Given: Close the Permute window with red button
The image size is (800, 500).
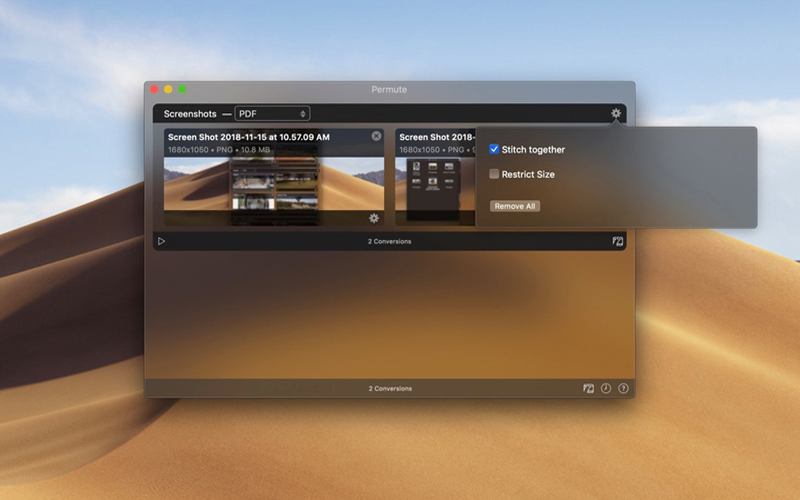Looking at the screenshot, I should click(x=154, y=89).
